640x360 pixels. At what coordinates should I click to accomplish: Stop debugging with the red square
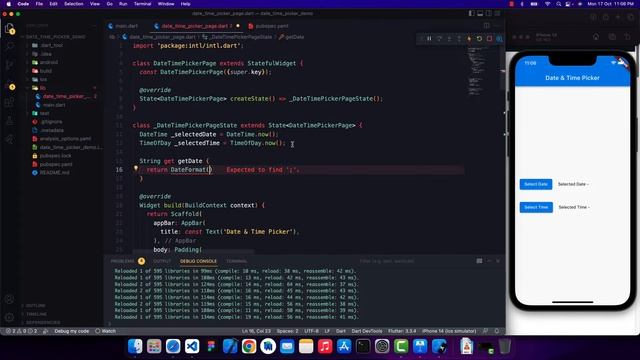489,39
